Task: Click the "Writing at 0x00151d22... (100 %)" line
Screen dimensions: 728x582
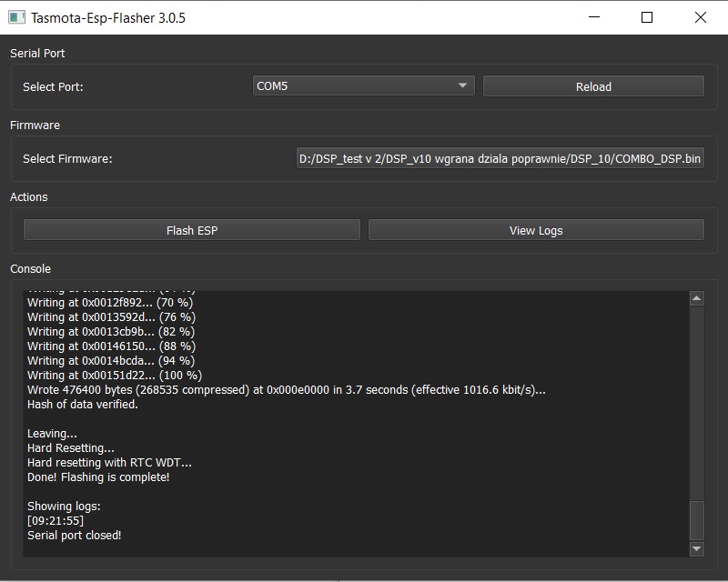Action: (x=115, y=375)
